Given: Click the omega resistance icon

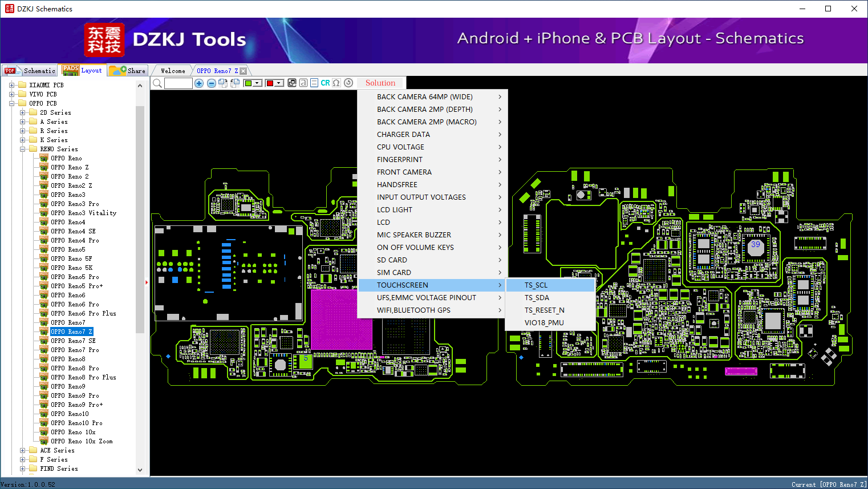Looking at the screenshot, I should coord(336,83).
